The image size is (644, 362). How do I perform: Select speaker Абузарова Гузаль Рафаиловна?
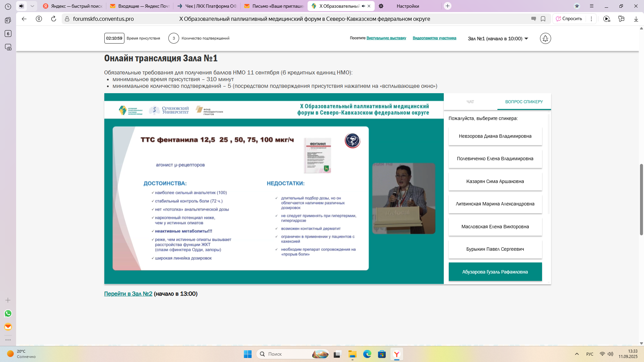click(495, 272)
